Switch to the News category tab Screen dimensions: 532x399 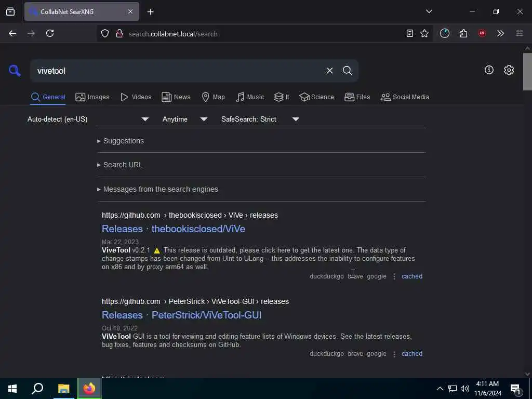tap(176, 97)
